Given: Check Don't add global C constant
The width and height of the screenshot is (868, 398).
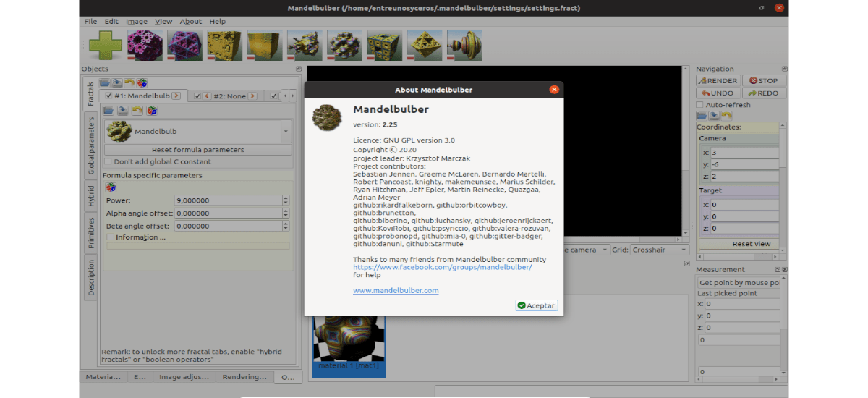Looking at the screenshot, I should click(x=109, y=161).
